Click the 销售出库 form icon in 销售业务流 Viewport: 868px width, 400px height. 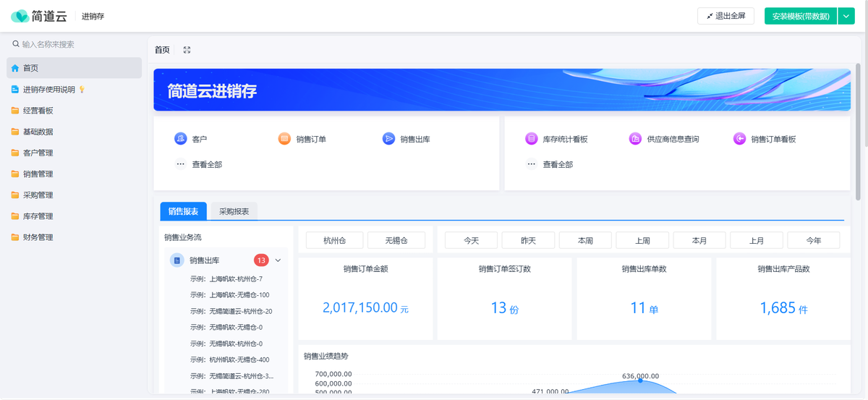click(x=177, y=260)
